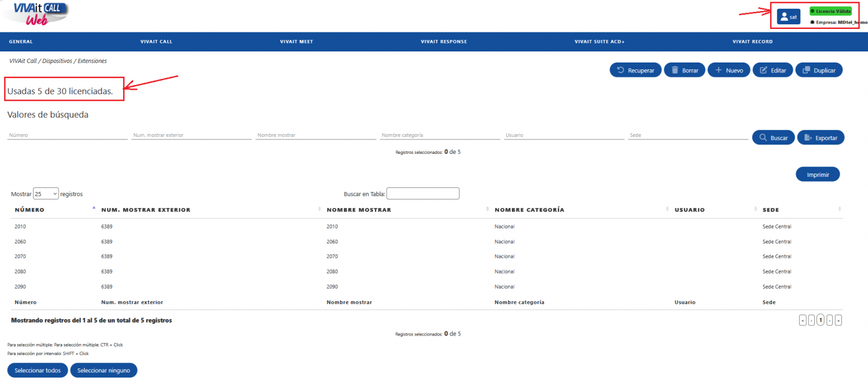The width and height of the screenshot is (868, 384).
Task: Select the row with number 2090
Action: (427, 286)
